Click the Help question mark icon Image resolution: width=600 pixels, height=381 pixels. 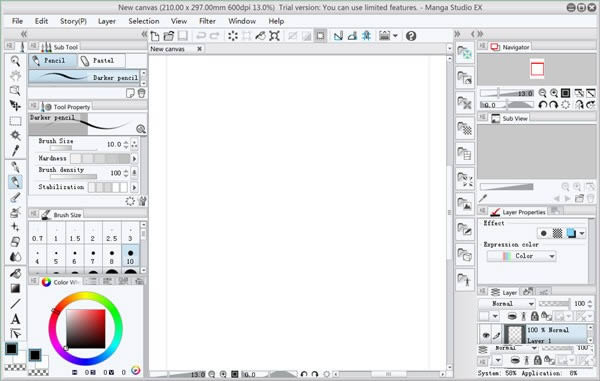[411, 36]
